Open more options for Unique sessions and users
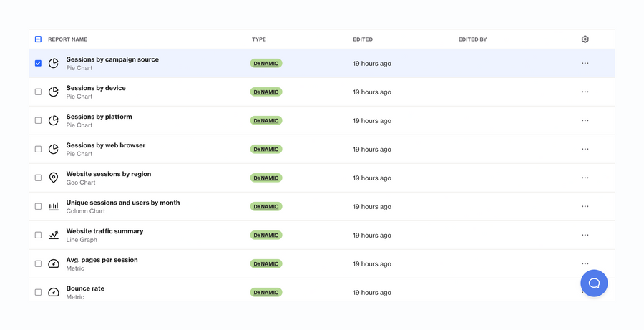This screenshot has height=330, width=644. [585, 206]
